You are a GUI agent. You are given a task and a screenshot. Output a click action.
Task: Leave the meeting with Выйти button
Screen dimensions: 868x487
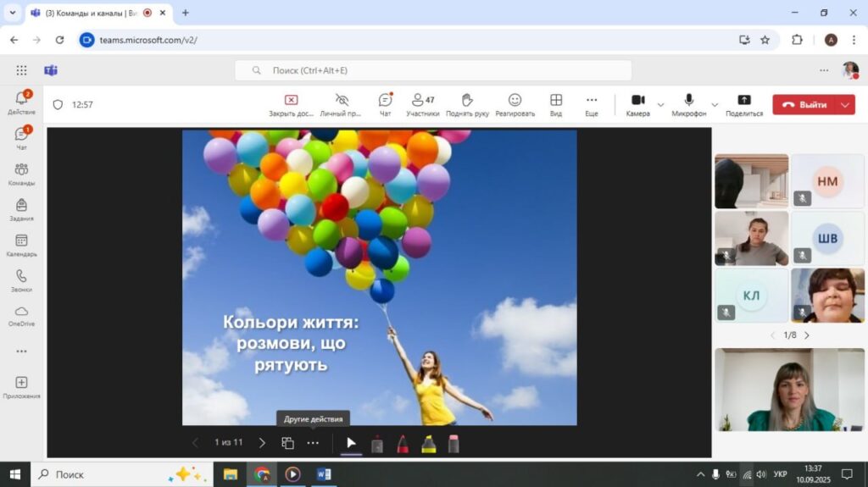804,105
